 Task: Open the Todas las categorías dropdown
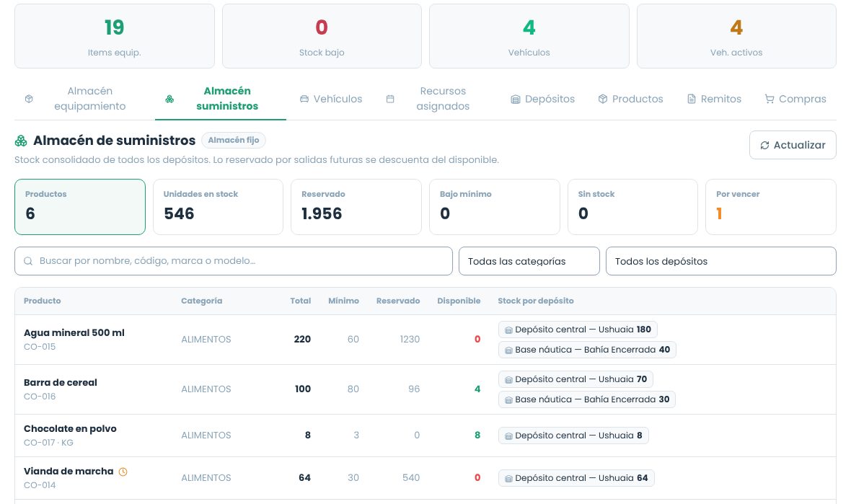tap(529, 261)
